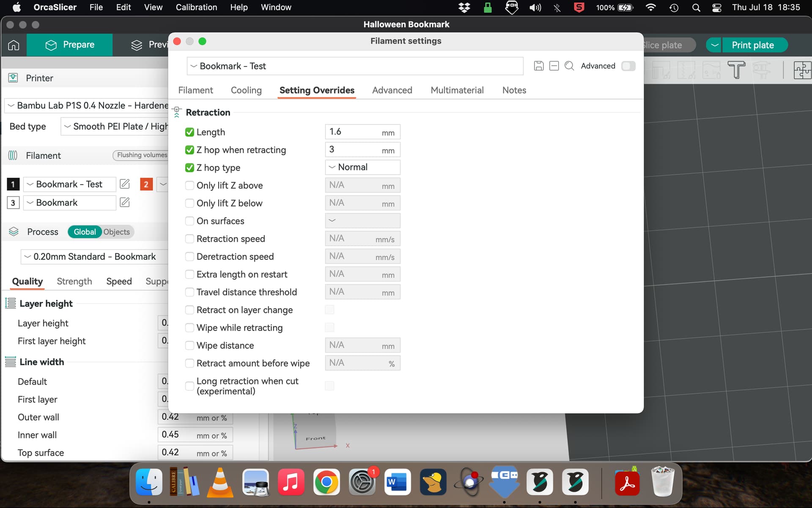
Task: Edit filament 3 Bookmark preset
Action: [x=125, y=202]
